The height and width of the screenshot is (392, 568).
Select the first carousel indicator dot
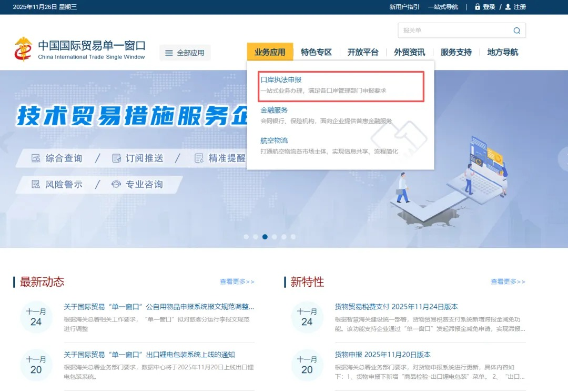click(246, 237)
